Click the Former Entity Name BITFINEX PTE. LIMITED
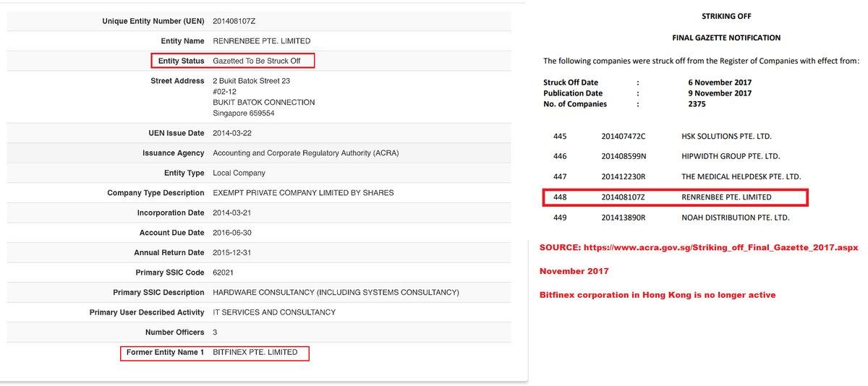 click(255, 353)
